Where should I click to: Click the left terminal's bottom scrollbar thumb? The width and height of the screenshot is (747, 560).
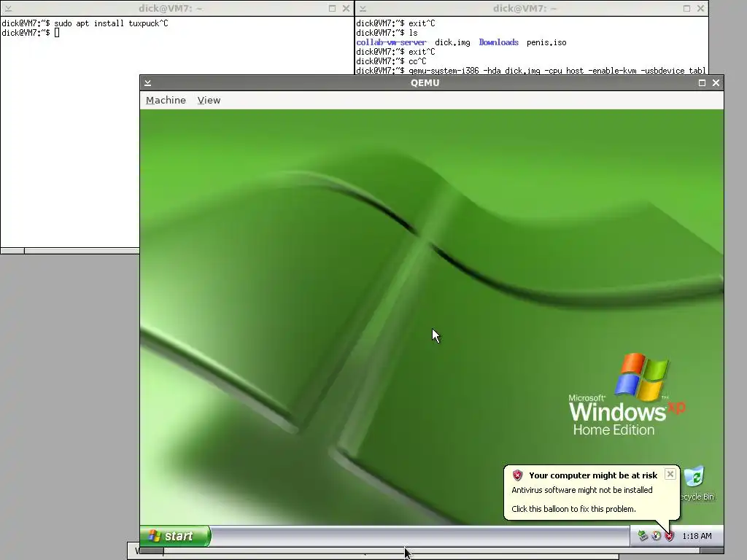tap(12, 251)
